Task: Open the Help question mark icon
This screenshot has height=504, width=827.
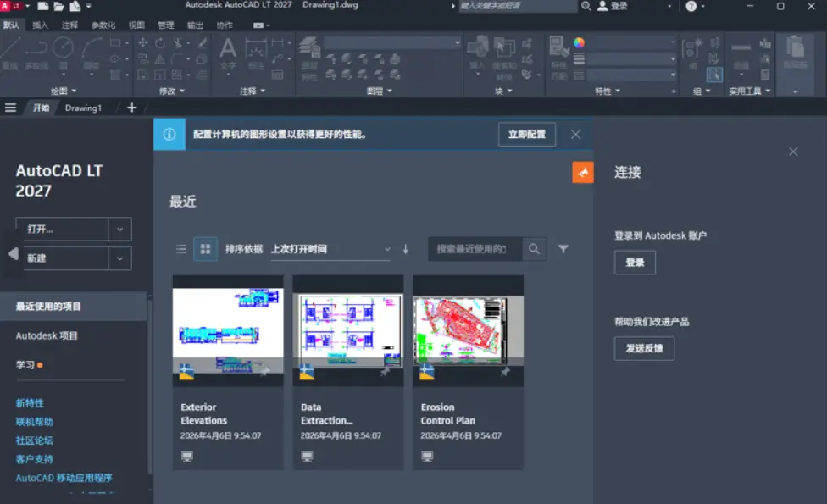Action: tap(691, 6)
